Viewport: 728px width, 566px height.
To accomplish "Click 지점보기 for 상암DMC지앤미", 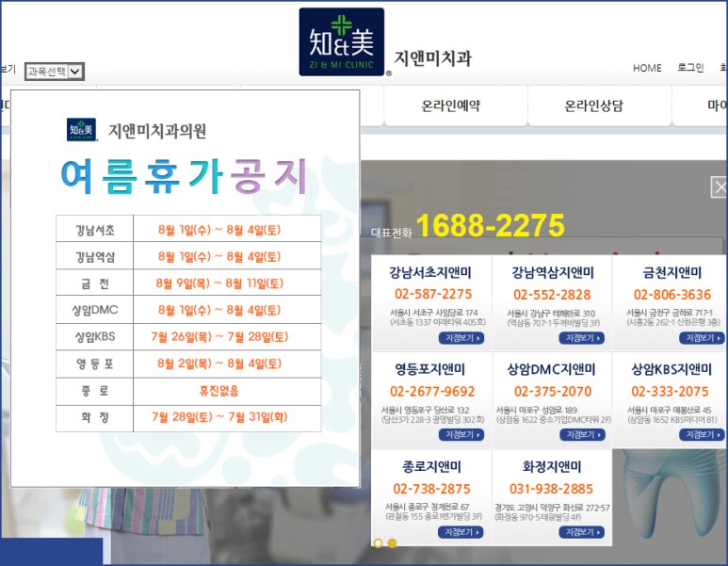I will click(582, 434).
